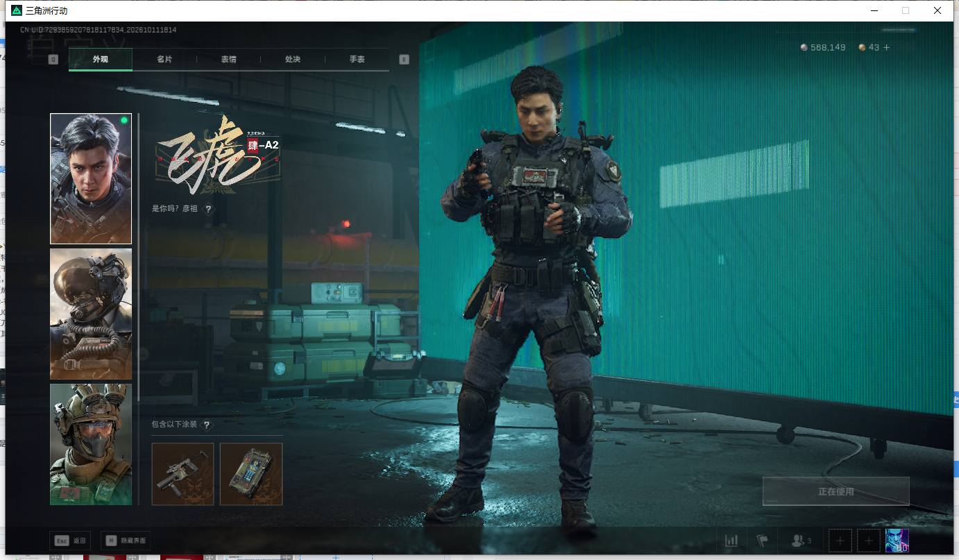Switch to the 外观 tab

click(101, 60)
